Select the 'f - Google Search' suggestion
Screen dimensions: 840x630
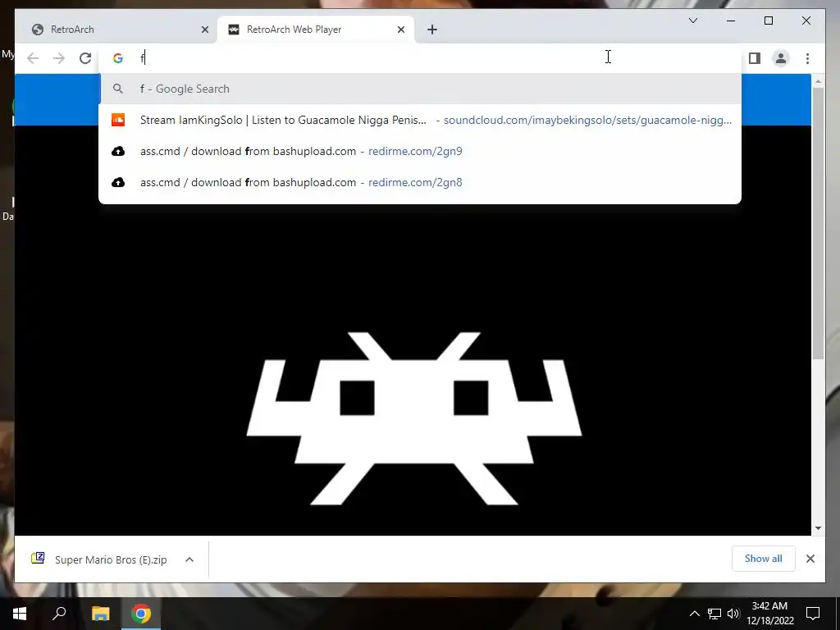pos(421,89)
